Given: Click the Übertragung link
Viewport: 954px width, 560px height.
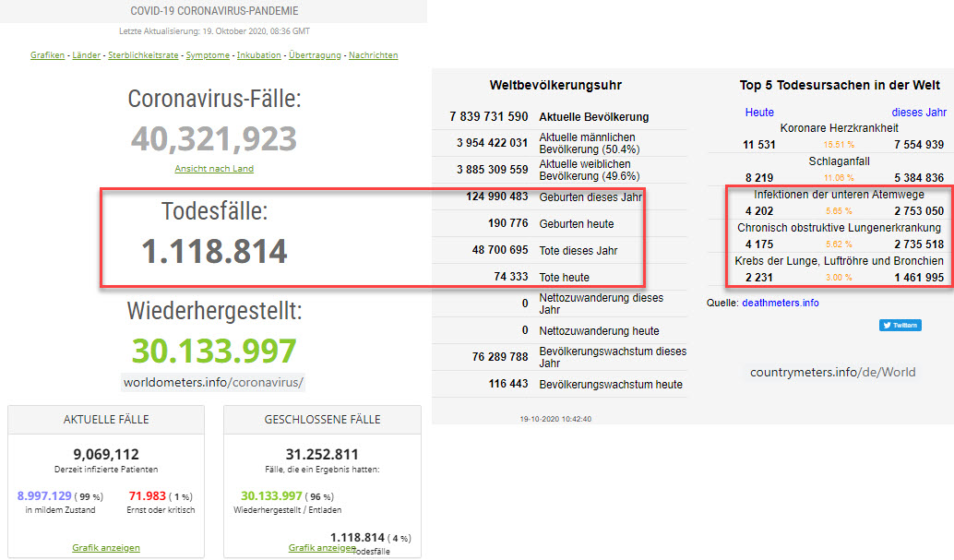Looking at the screenshot, I should pos(315,55).
